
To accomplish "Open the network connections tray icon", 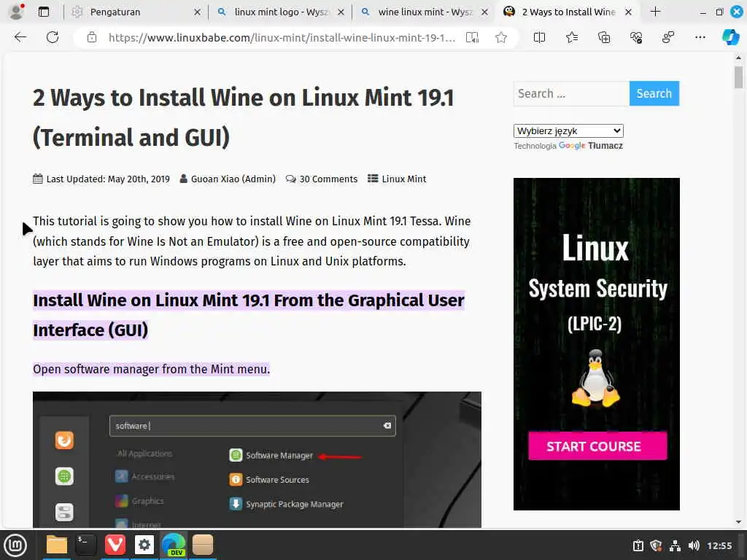I will [675, 545].
